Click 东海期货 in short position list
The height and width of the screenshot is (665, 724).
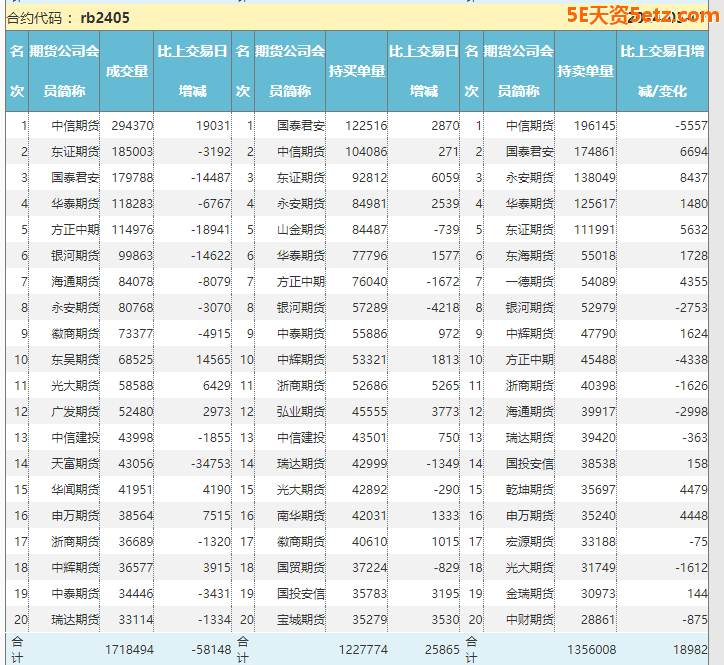[x=529, y=256]
